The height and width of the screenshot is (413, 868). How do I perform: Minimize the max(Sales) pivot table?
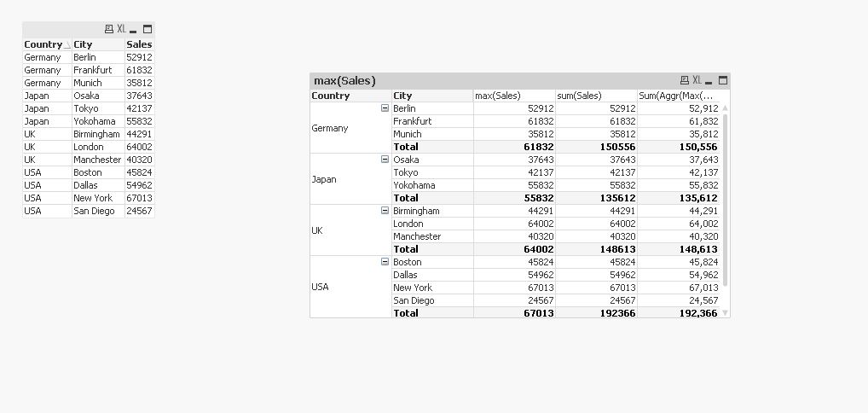[710, 80]
